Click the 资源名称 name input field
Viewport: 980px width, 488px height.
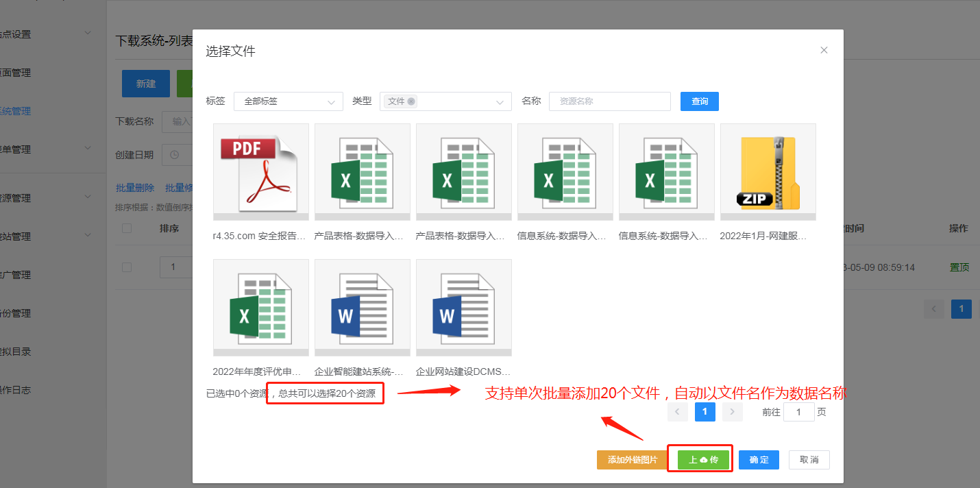coord(609,101)
